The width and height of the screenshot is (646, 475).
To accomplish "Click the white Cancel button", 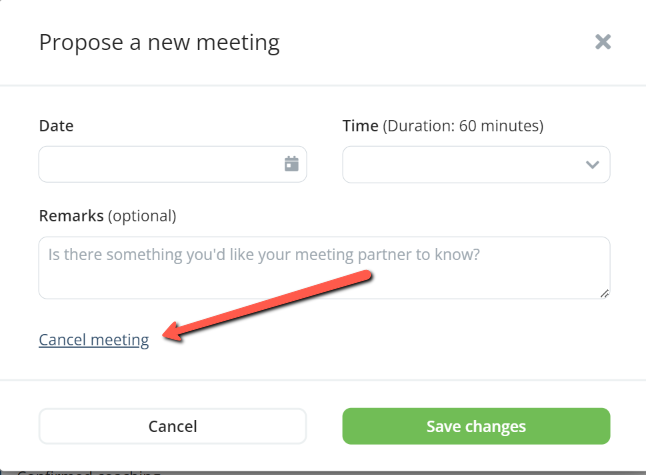I will point(173,426).
